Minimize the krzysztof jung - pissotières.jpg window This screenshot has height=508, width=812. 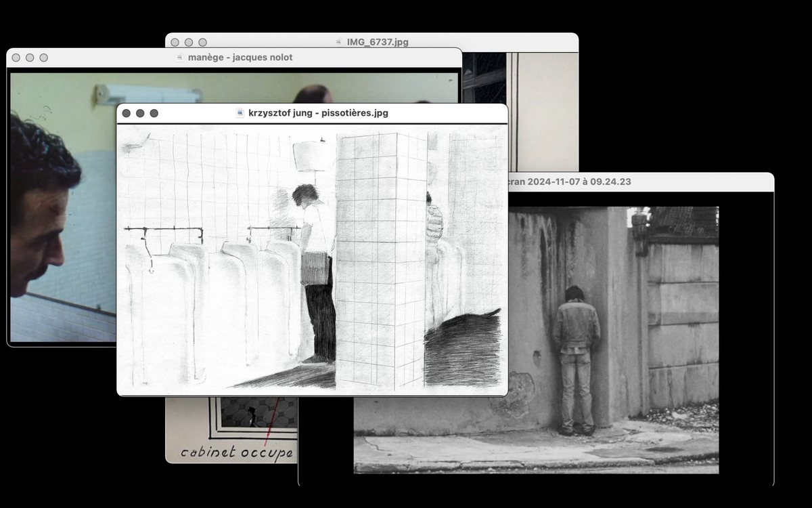point(140,113)
